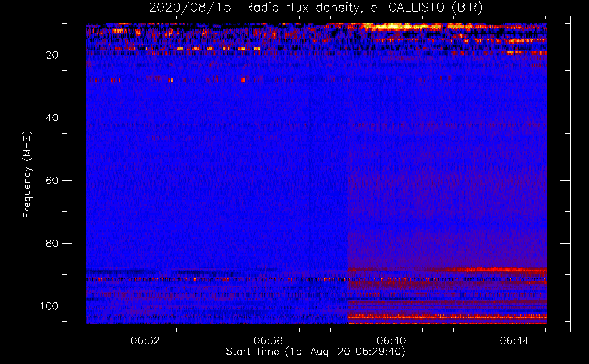Image resolution: width=589 pixels, height=364 pixels.
Task: Click the red dashed spots near 28 MHz
Action: (x=175, y=80)
